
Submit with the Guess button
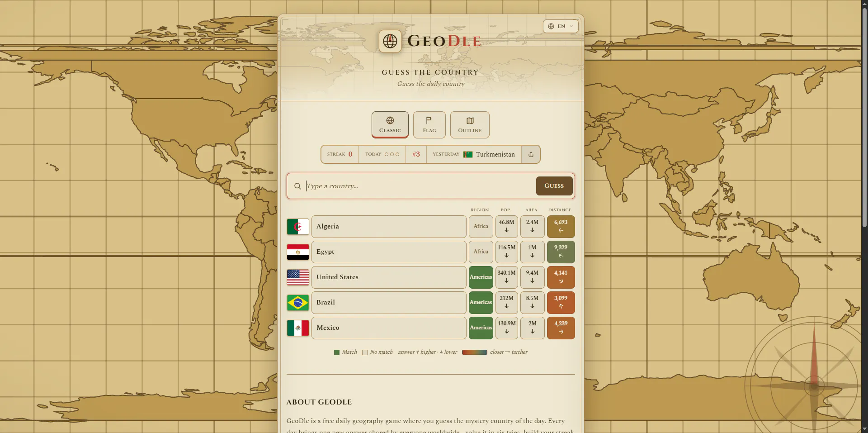click(x=554, y=186)
